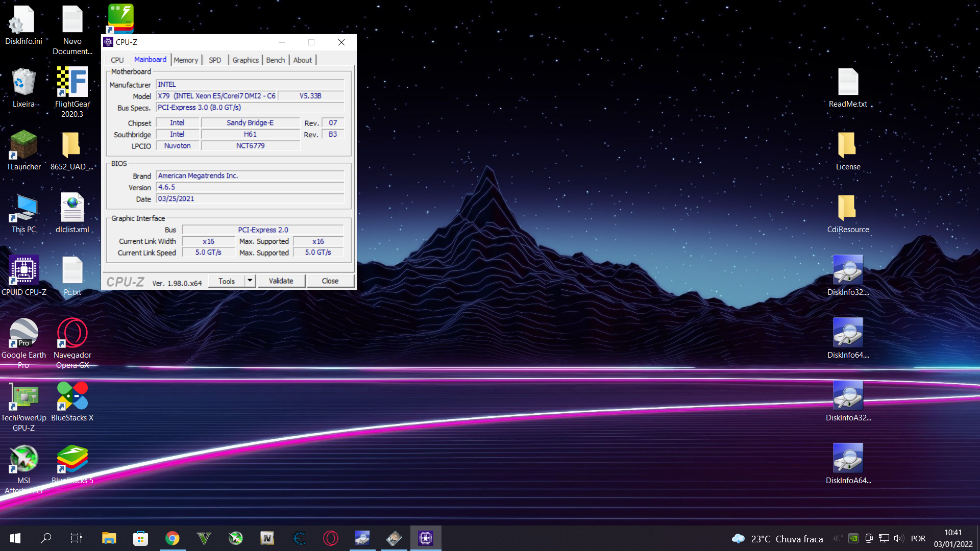The image size is (980, 551).
Task: Open the Novo Document desktop file
Action: click(72, 30)
